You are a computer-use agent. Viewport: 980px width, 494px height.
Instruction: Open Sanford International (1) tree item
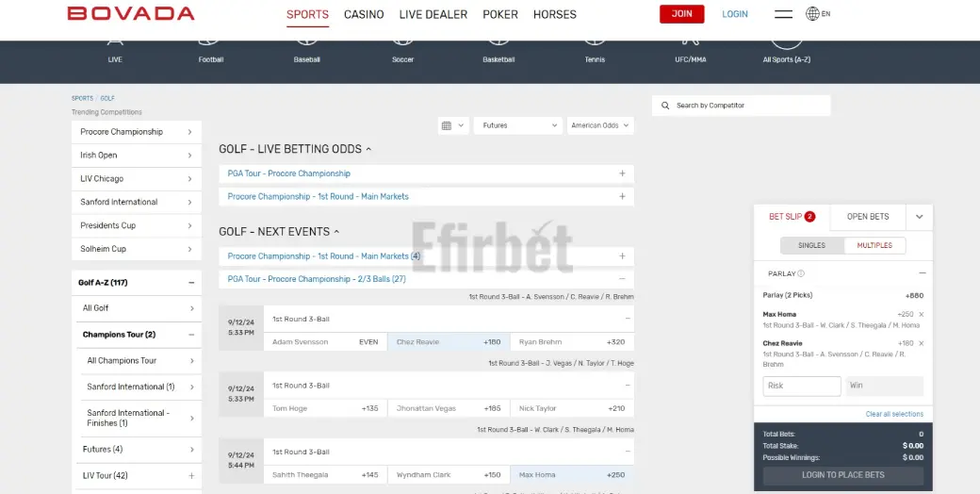pos(141,387)
